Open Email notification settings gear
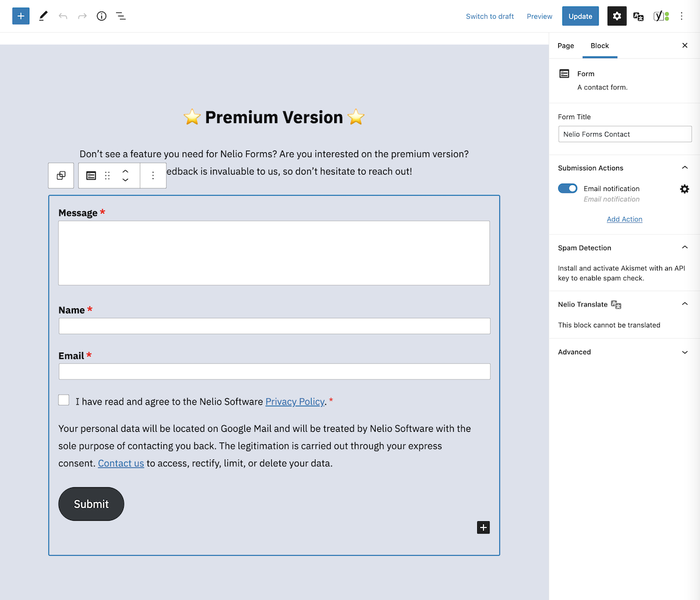700x600 pixels. pos(685,189)
